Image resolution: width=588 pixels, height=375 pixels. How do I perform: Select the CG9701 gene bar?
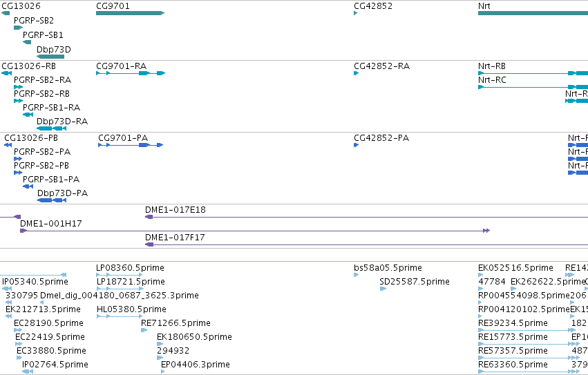pyautogui.click(x=130, y=13)
